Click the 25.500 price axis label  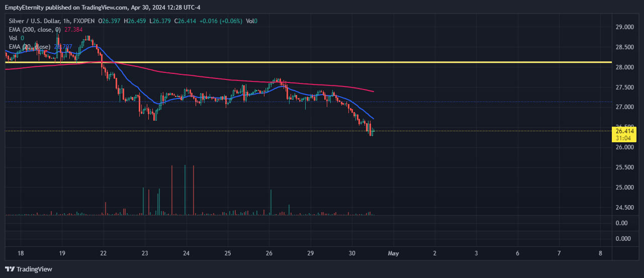[624, 167]
